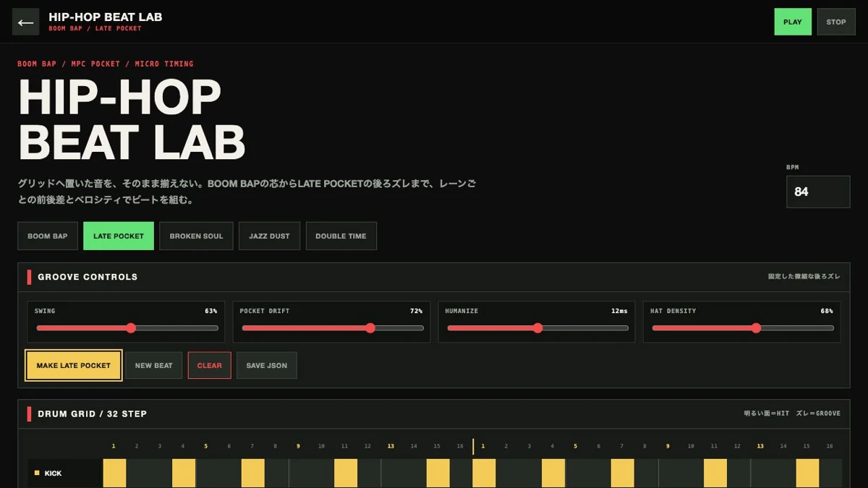Click the GROOVE CONTROLS panel heading
868x488 pixels.
[x=88, y=277]
